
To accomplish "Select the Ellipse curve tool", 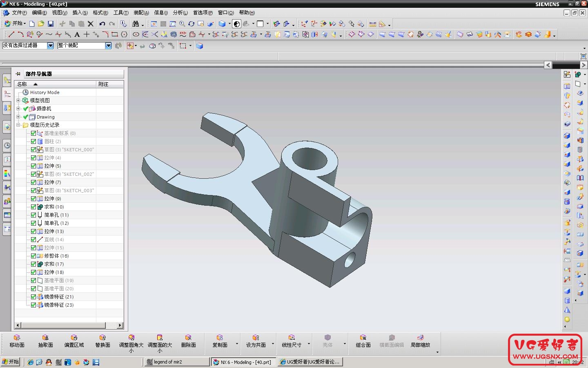I will point(136,34).
